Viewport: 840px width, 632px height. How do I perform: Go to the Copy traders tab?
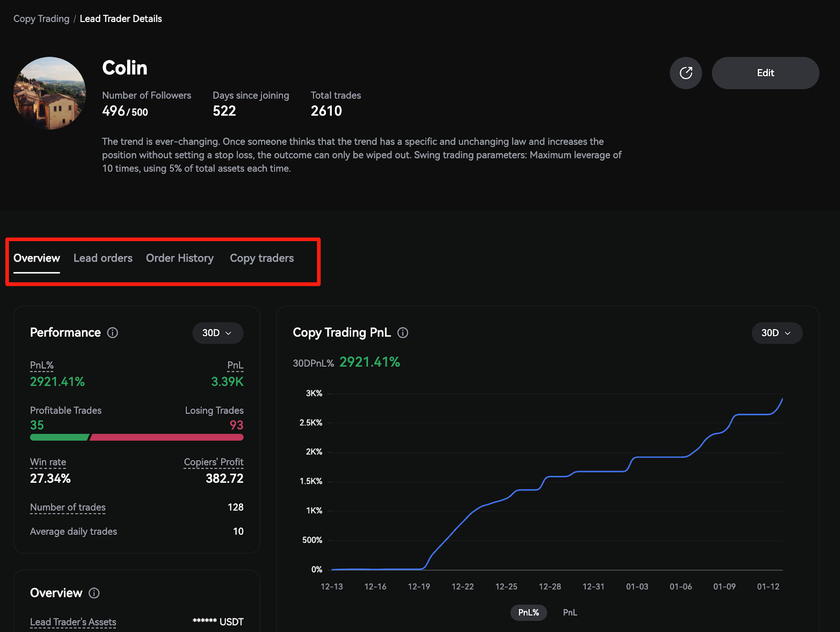coord(261,258)
